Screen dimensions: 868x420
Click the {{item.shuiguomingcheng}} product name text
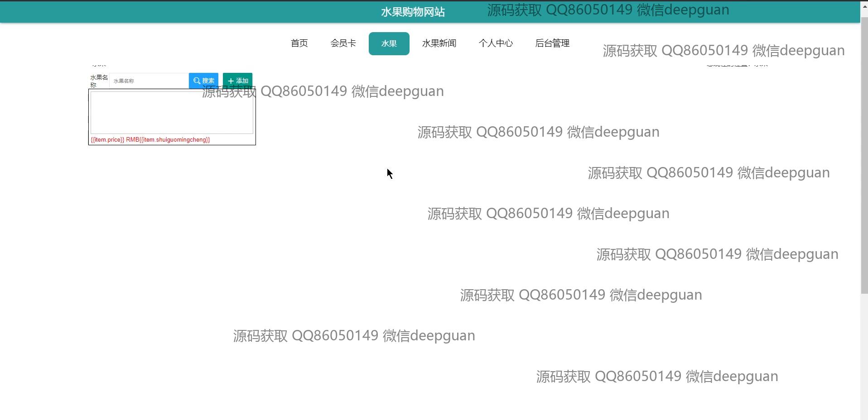(x=175, y=140)
